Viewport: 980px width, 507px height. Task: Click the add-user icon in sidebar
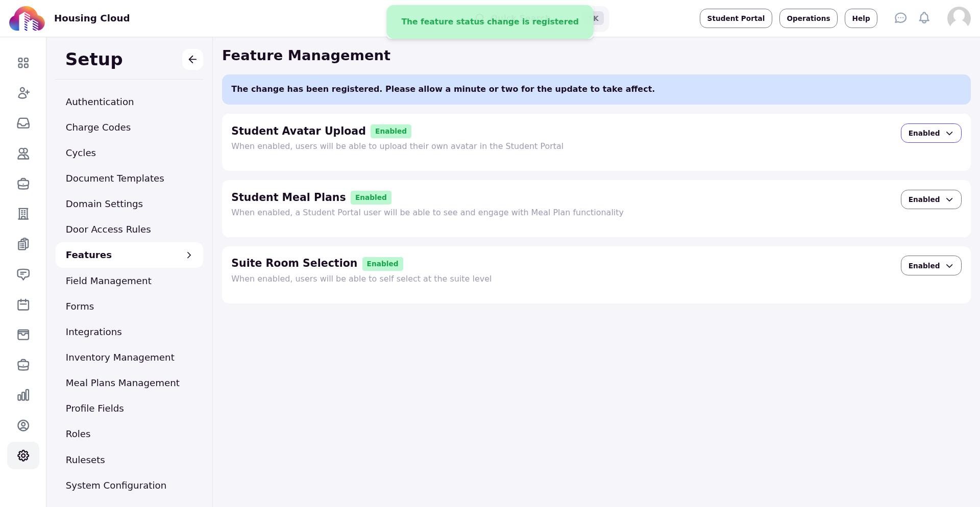(x=23, y=93)
